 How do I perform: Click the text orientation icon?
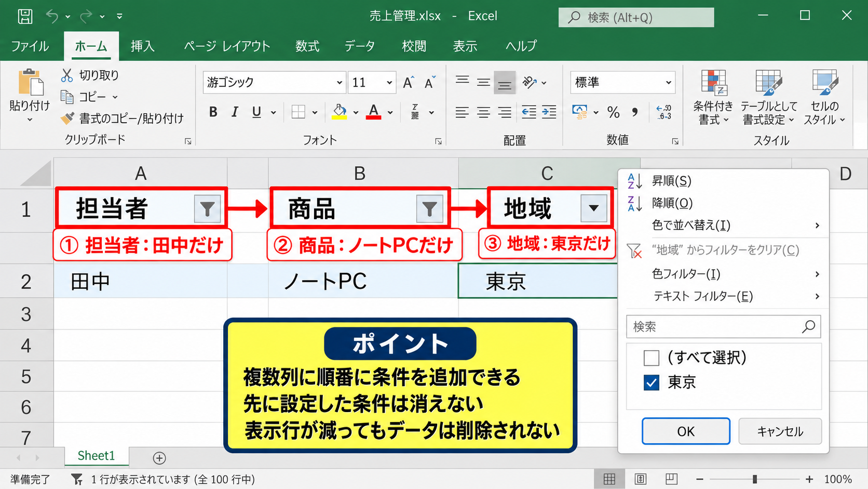[530, 82]
